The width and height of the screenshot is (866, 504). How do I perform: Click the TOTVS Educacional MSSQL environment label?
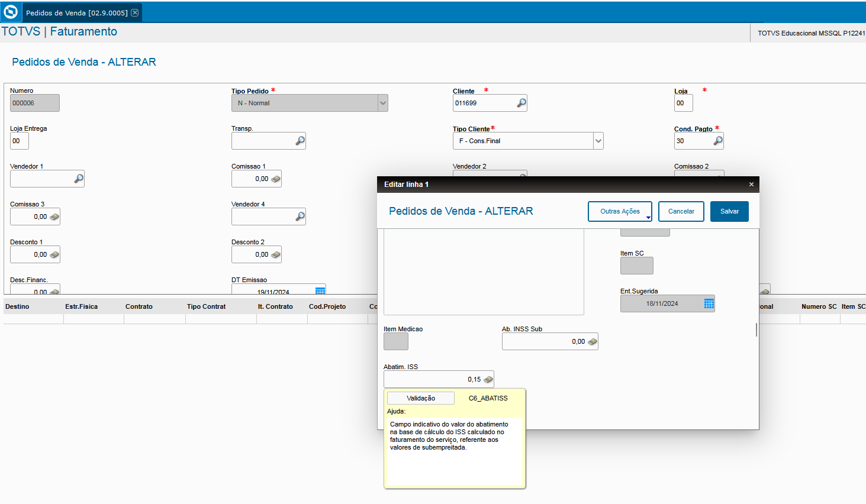[x=812, y=33]
